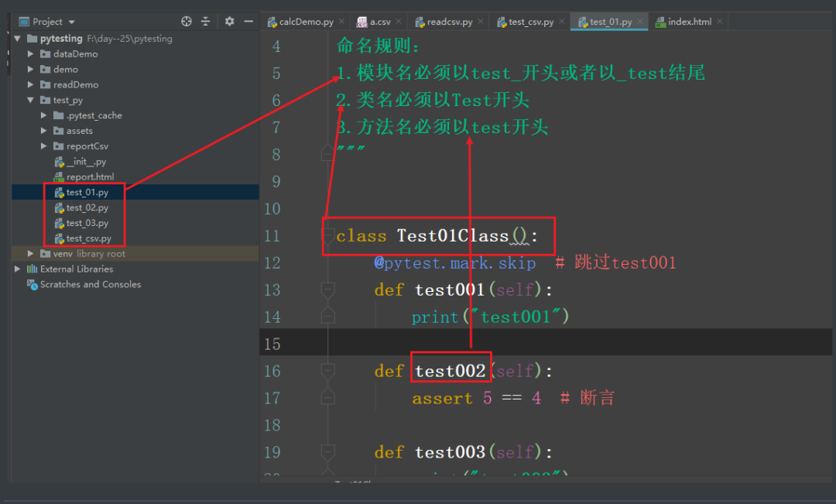The height and width of the screenshot is (504, 836).
Task: Click Scratches and Consoles icon
Action: pyautogui.click(x=33, y=284)
